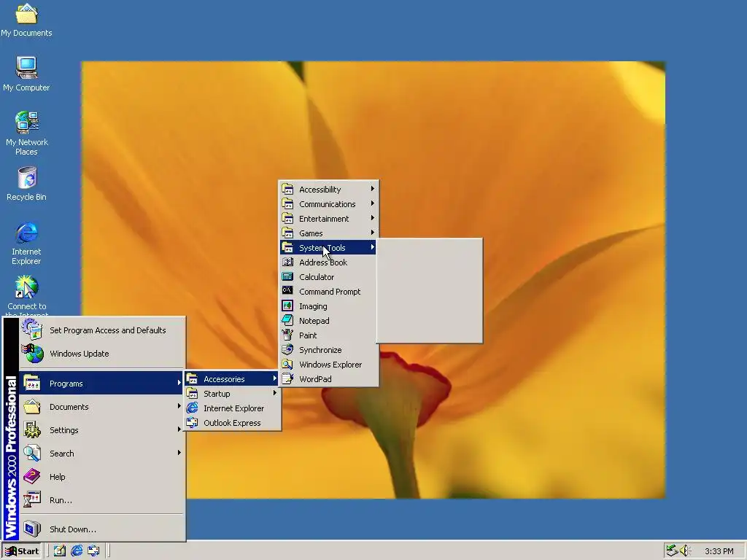Click the Synchronize icon in Accessories
This screenshot has height=560, width=747.
(x=287, y=349)
